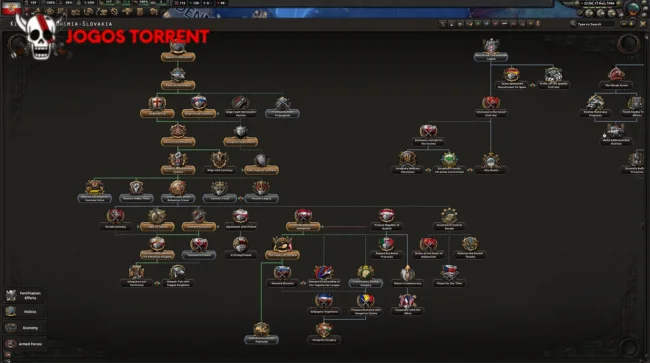
Task: Open the Economy branch tab
Action: click(24, 327)
